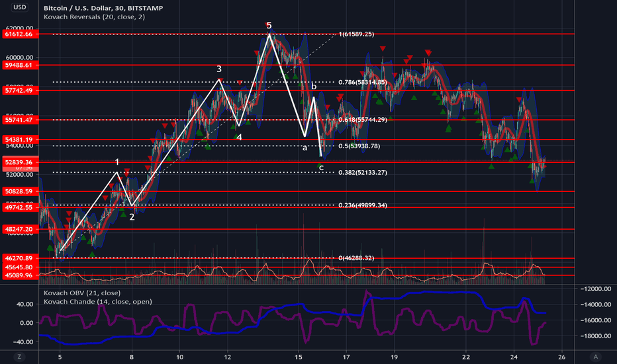
Task: Select the 46270.89 price label
Action: pos(21,258)
